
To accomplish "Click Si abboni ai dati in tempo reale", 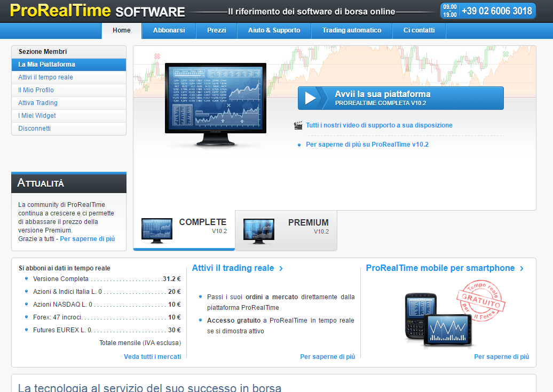I will pos(65,268).
